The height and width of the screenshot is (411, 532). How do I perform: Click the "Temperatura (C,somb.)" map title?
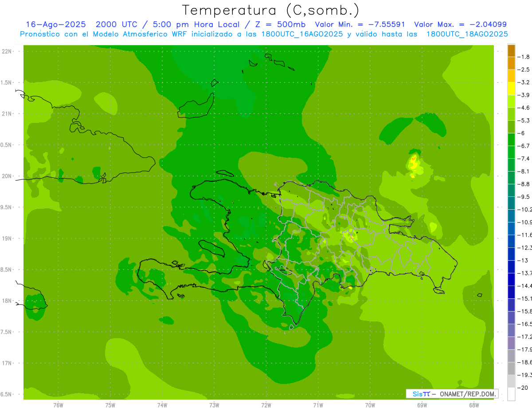pyautogui.click(x=270, y=10)
